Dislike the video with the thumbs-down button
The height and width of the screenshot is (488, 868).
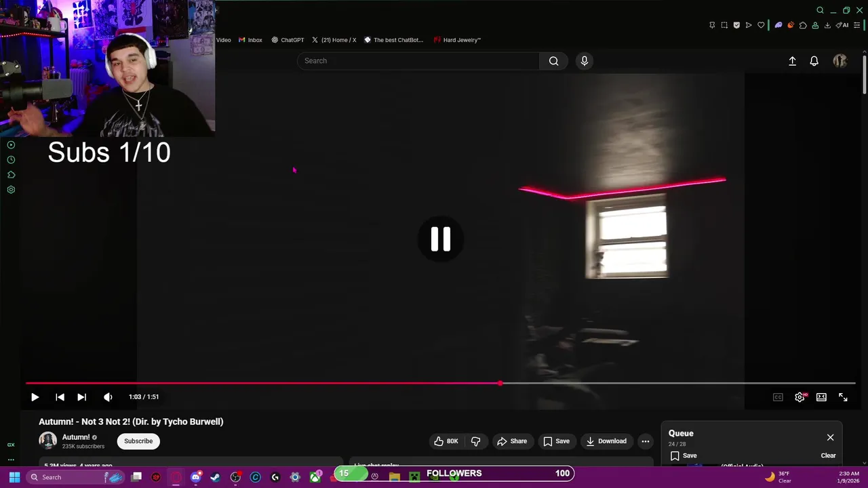[475, 441]
